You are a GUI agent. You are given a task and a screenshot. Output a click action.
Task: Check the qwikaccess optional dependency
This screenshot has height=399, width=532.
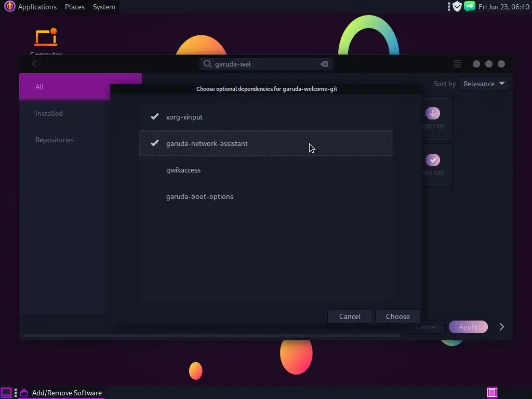point(265,170)
